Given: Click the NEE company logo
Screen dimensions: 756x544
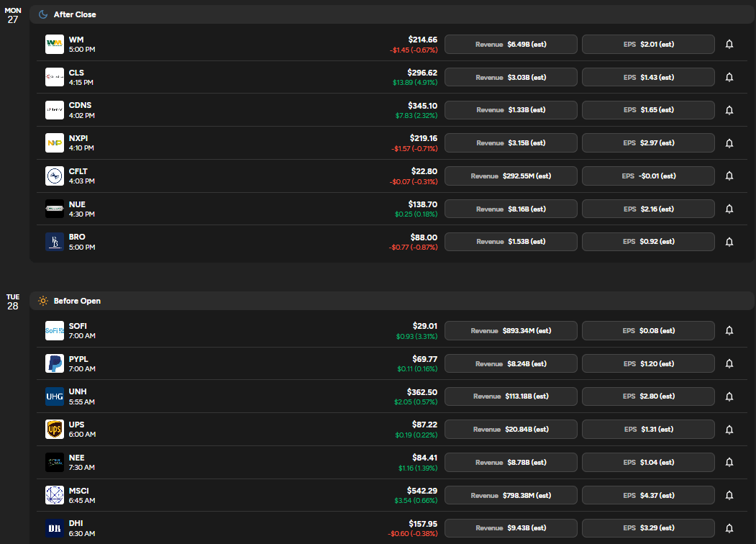Looking at the screenshot, I should click(55, 463).
